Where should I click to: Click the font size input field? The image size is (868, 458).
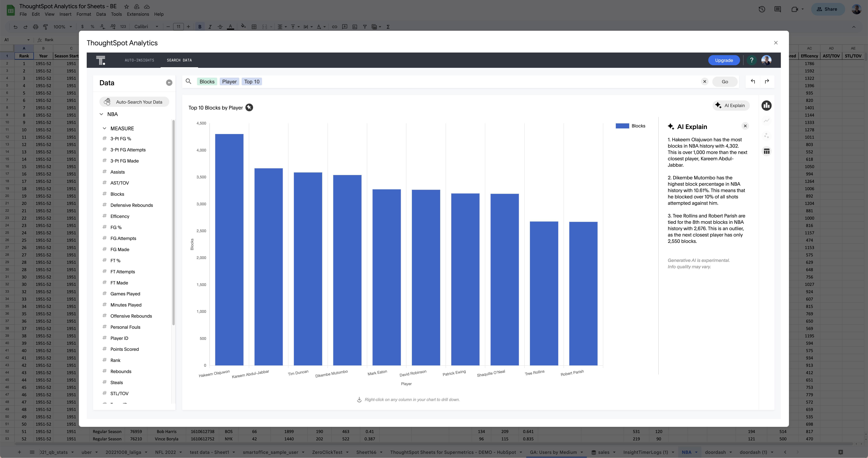click(x=178, y=27)
